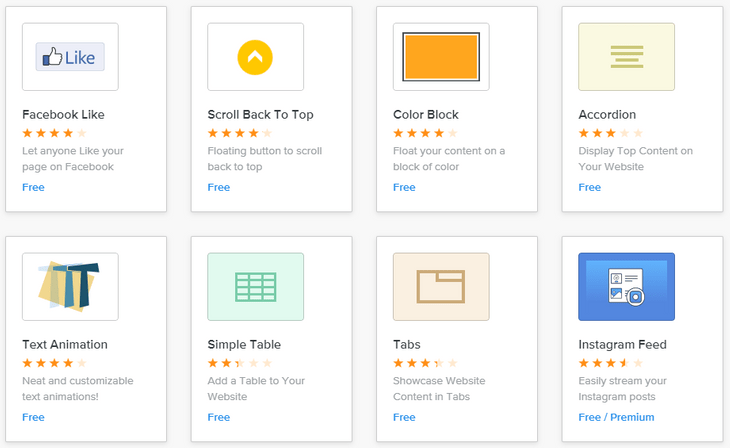
Task: Open the Instagram Feed app icon
Action: [x=626, y=286]
